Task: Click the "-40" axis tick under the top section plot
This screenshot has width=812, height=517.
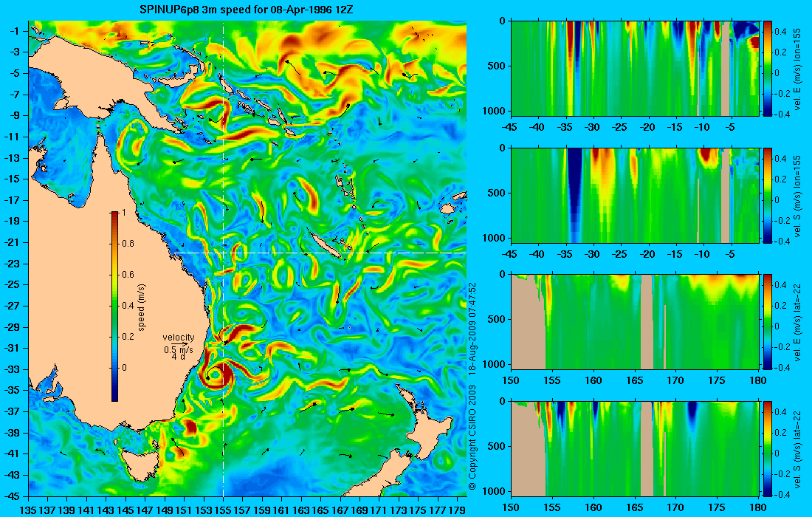Action: [x=538, y=128]
